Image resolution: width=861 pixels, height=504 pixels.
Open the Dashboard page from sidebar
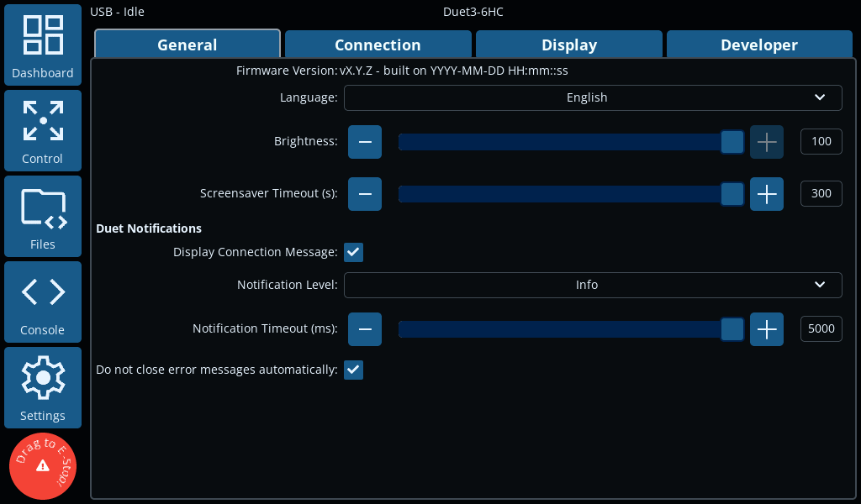point(43,46)
